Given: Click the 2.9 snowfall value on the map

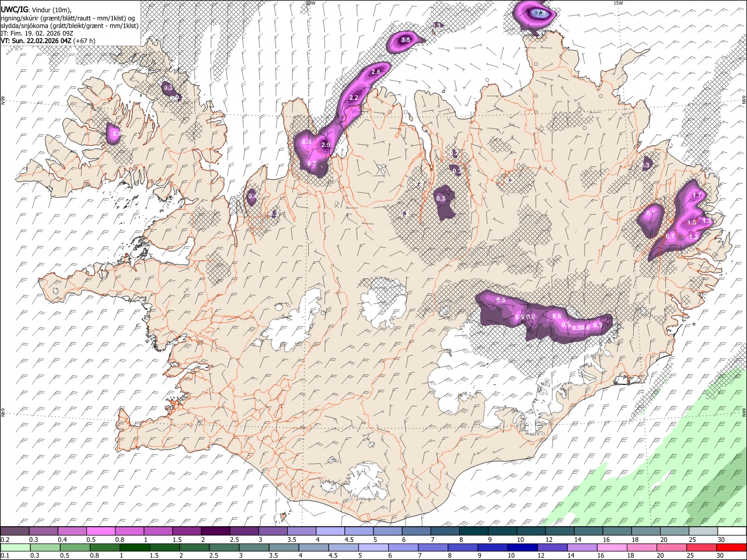Looking at the screenshot, I should [x=326, y=145].
